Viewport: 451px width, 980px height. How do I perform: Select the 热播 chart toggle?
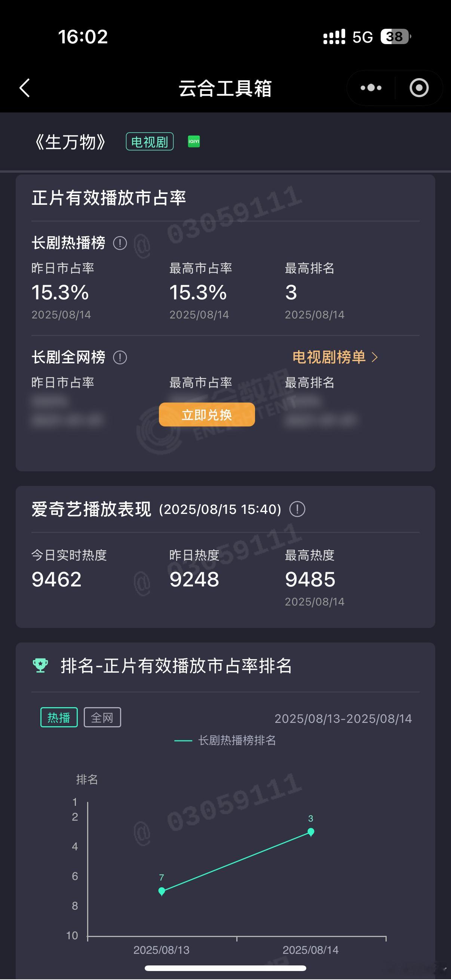pyautogui.click(x=59, y=717)
